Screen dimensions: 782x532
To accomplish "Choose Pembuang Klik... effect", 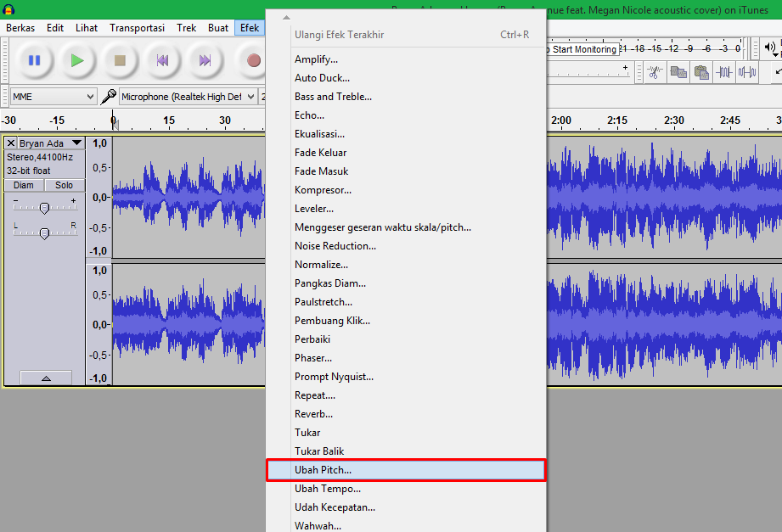I will point(406,321).
